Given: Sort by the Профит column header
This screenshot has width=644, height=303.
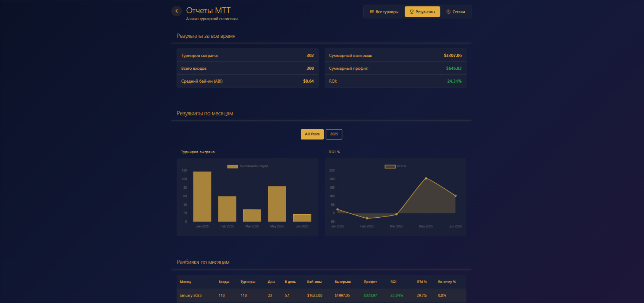Looking at the screenshot, I should coord(370,282).
